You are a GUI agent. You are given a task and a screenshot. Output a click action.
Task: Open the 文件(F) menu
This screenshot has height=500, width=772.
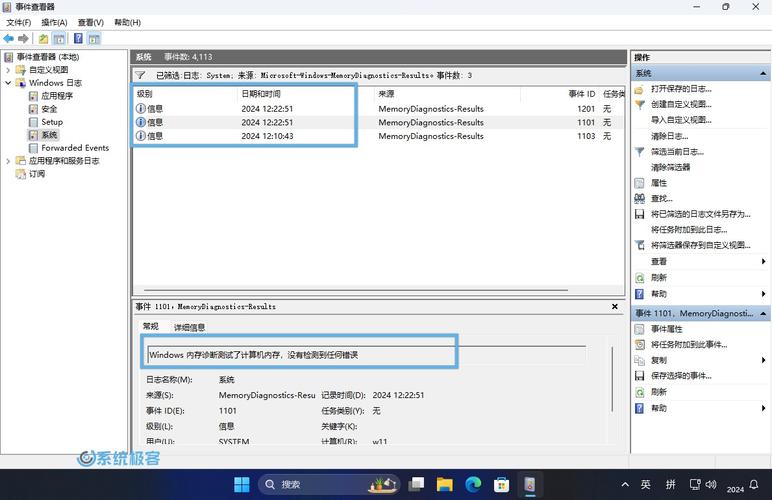coord(19,23)
